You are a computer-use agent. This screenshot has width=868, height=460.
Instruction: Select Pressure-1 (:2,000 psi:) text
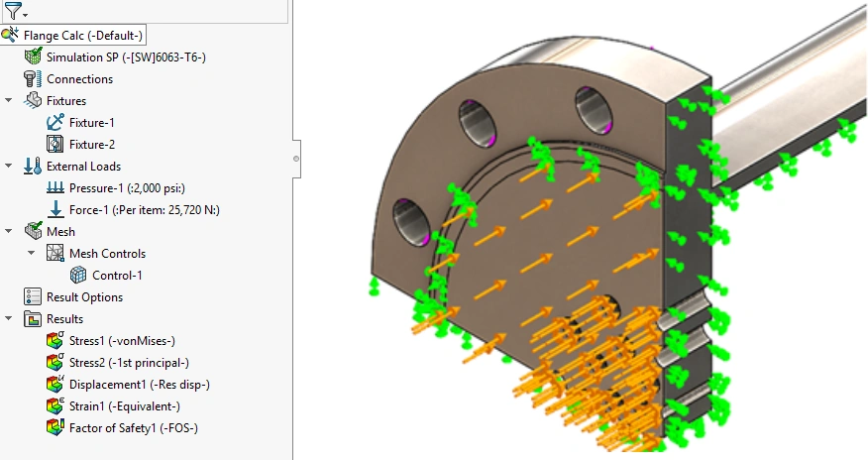[x=127, y=188]
